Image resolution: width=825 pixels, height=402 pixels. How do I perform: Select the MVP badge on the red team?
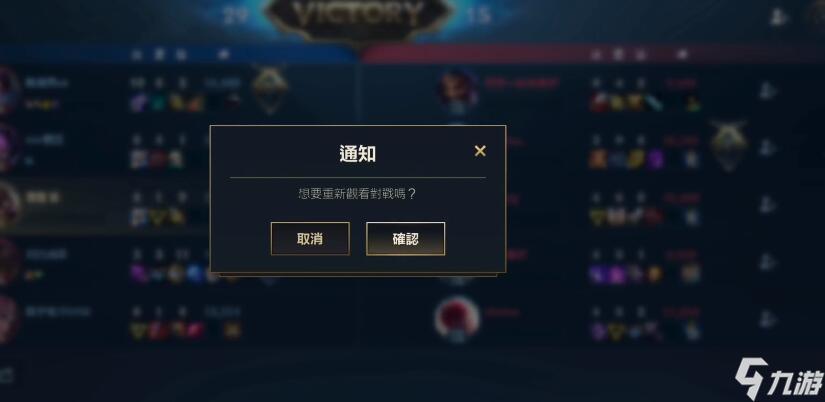coord(729,146)
